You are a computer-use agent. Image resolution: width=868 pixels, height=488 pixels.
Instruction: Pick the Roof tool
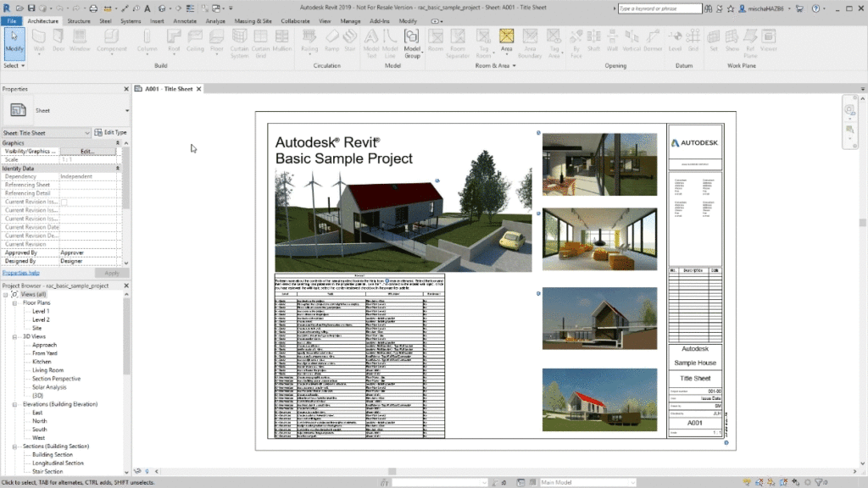point(174,41)
